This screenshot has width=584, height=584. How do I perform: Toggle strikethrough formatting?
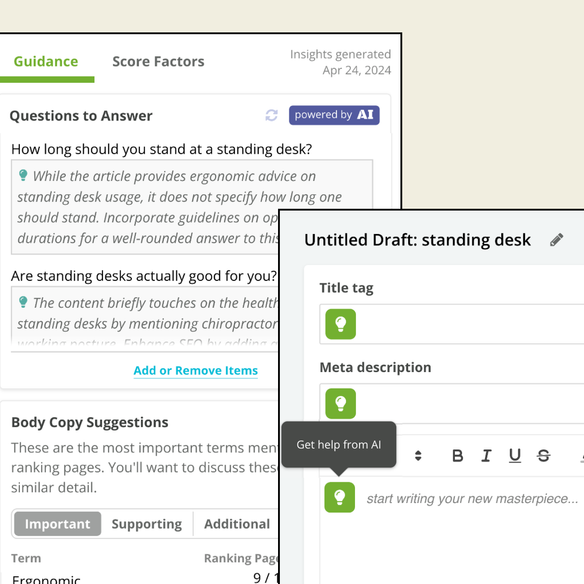click(x=543, y=456)
